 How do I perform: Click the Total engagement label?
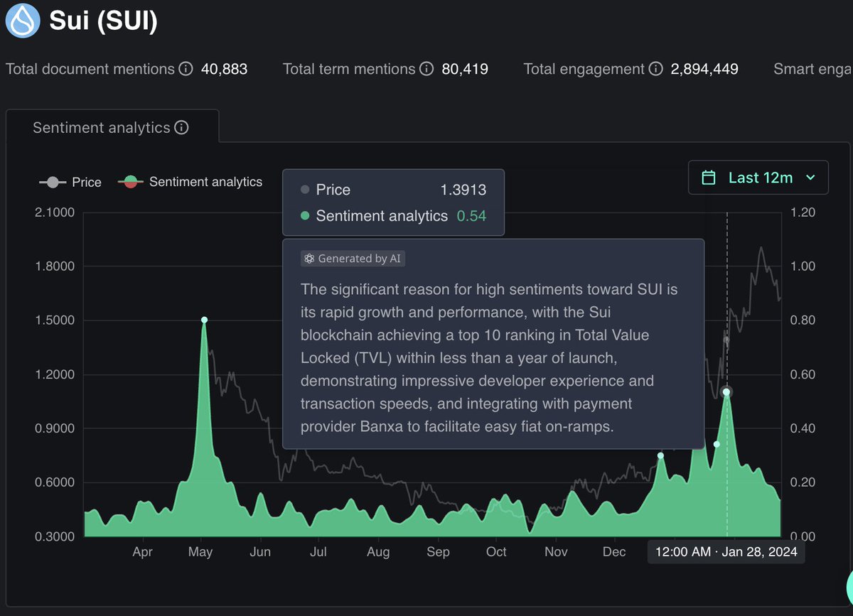[584, 69]
